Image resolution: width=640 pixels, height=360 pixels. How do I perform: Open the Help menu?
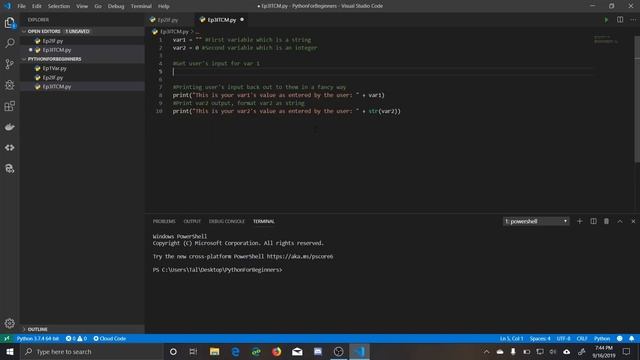[164, 6]
